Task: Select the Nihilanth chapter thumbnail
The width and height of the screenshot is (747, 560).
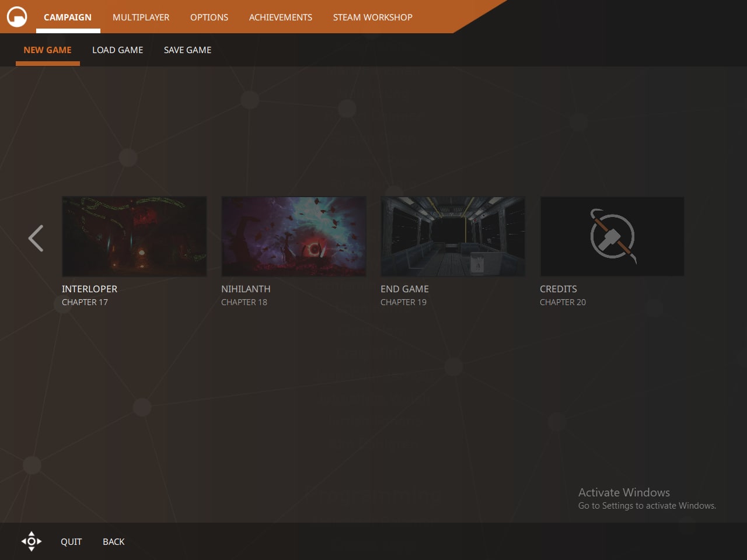Action: [x=294, y=236]
